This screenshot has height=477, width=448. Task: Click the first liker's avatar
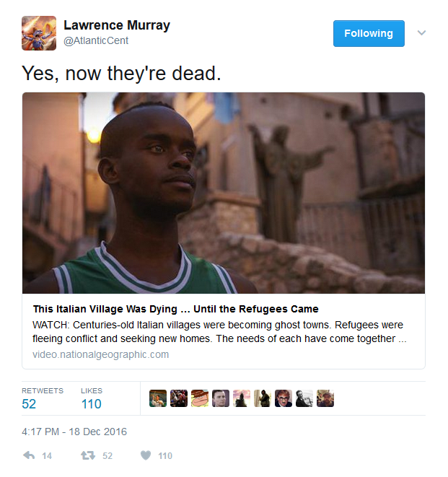[158, 398]
